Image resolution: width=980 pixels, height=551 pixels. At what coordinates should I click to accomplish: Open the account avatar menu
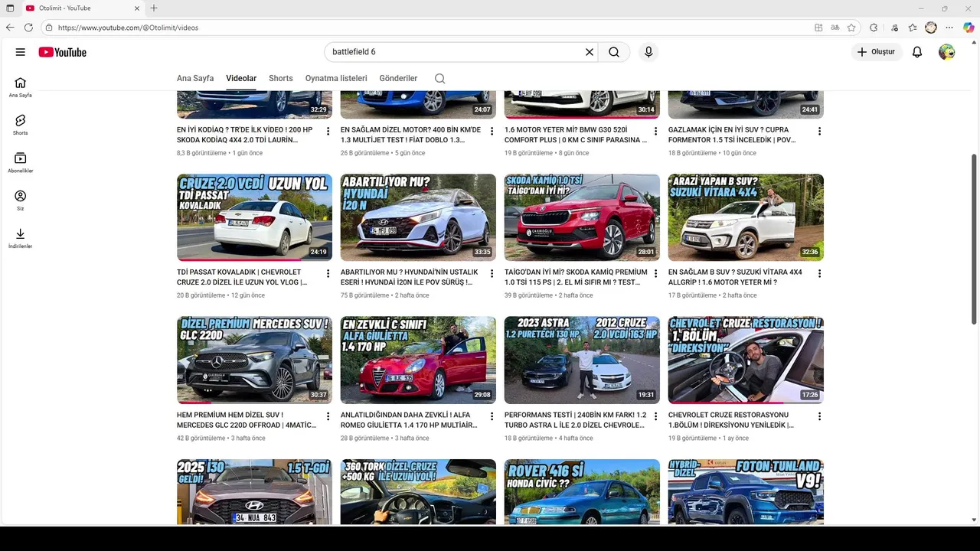click(x=947, y=52)
